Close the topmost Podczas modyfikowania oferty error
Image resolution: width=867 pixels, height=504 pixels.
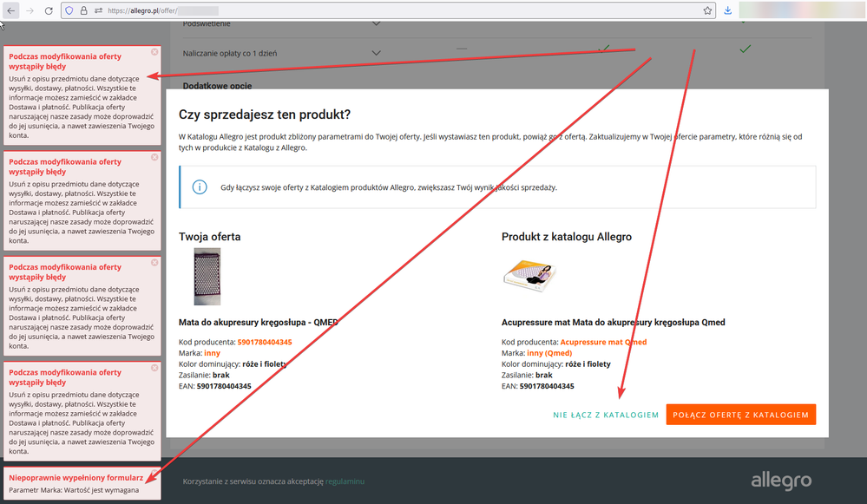(154, 52)
